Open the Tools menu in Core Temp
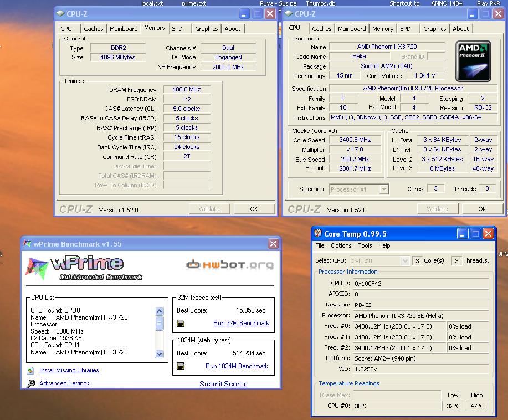Screen dimensions: 508x420 tap(365, 245)
